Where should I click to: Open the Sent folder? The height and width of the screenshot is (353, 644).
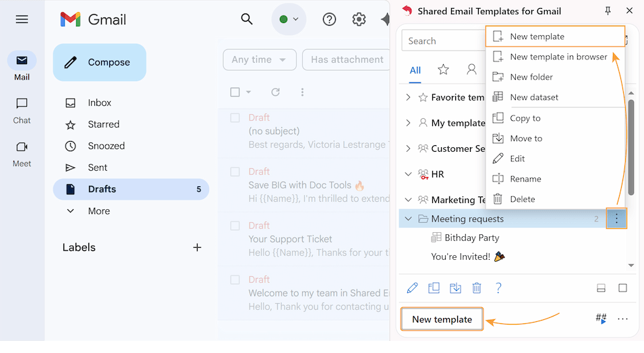[x=131, y=167]
